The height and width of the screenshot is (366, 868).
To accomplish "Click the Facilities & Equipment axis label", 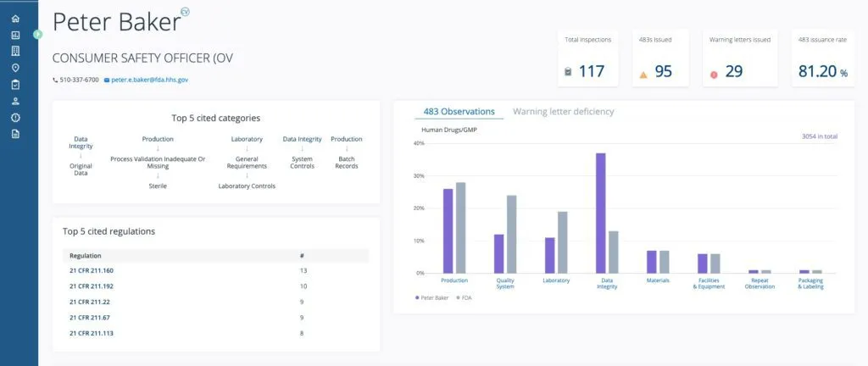I will tap(709, 284).
